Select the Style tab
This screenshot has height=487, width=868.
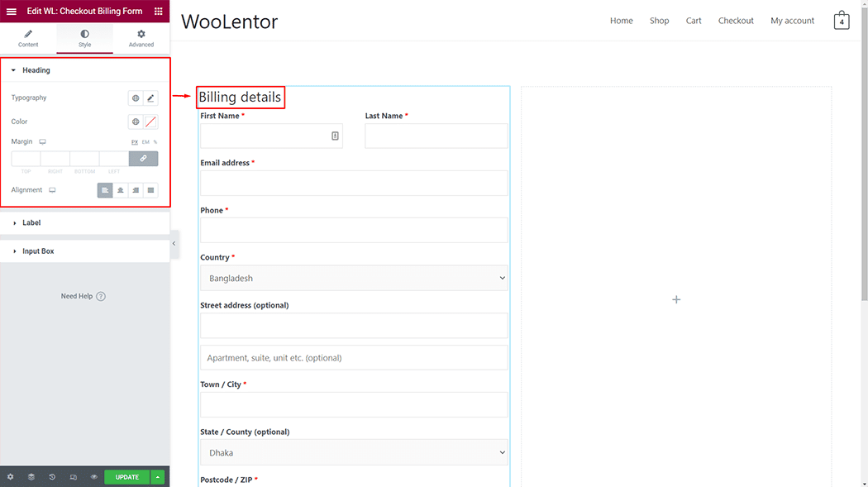(x=84, y=38)
